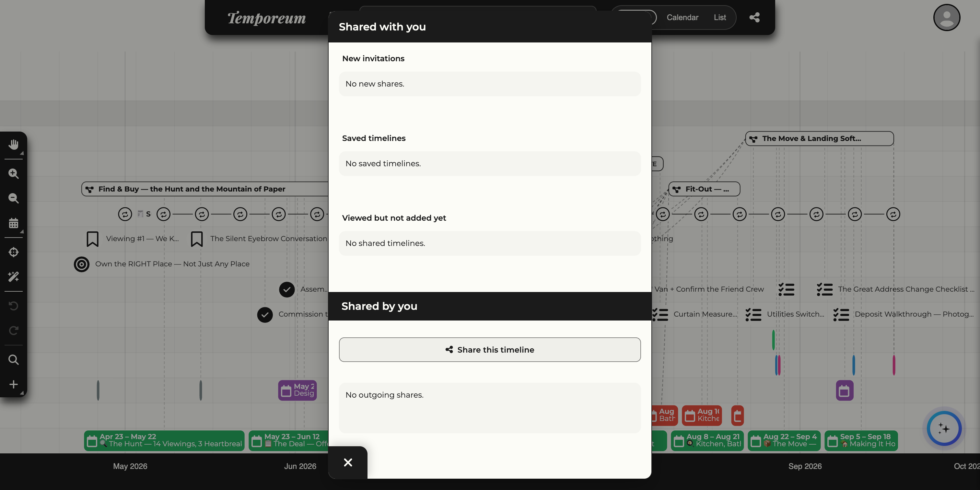Switch to List view
The width and height of the screenshot is (980, 490).
[720, 17]
